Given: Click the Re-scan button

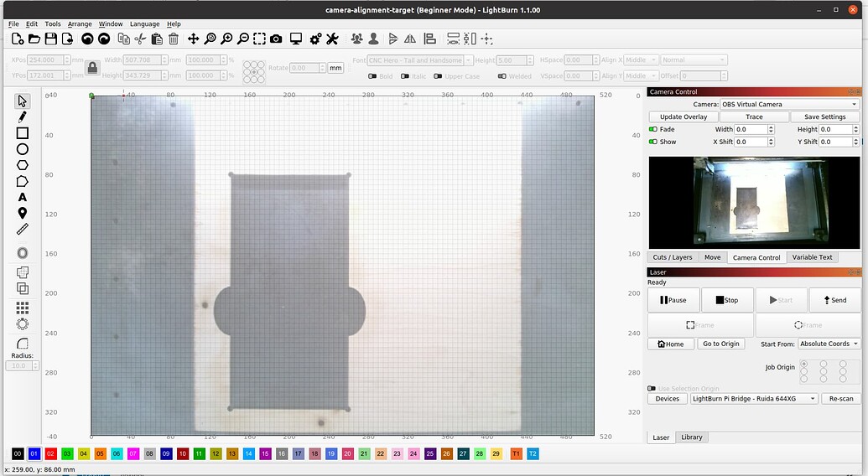Looking at the screenshot, I should pyautogui.click(x=841, y=399).
